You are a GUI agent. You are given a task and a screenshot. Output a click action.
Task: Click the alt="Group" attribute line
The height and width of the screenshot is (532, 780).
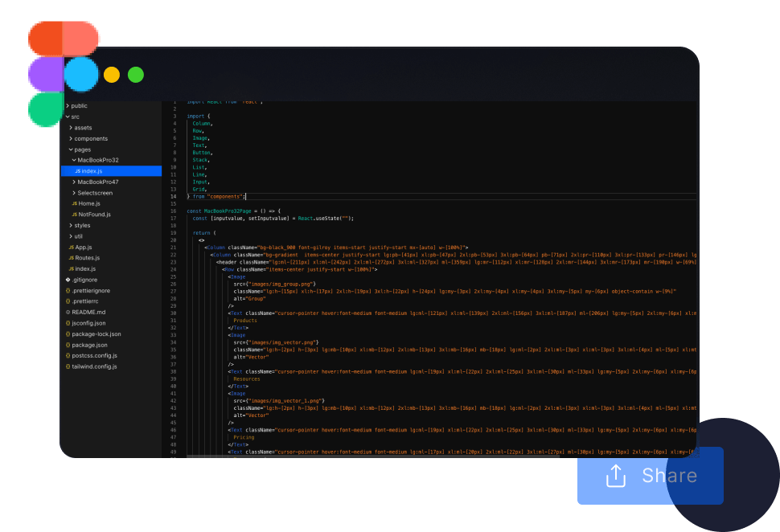(x=250, y=299)
